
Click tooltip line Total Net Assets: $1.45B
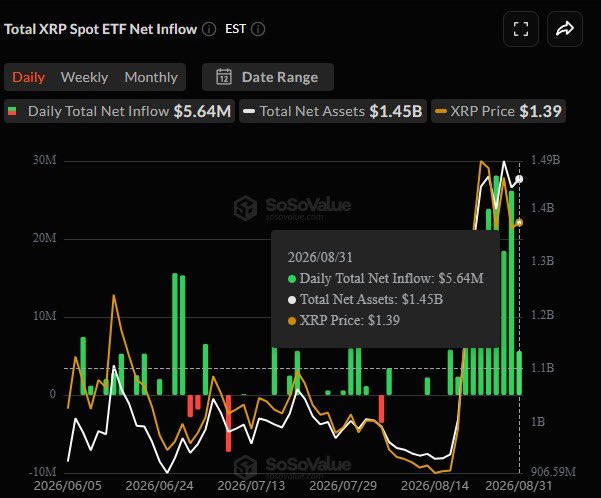pyautogui.click(x=365, y=299)
